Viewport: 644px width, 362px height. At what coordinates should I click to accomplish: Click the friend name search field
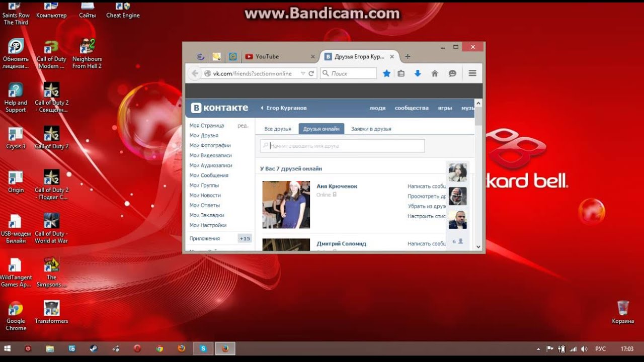point(342,146)
